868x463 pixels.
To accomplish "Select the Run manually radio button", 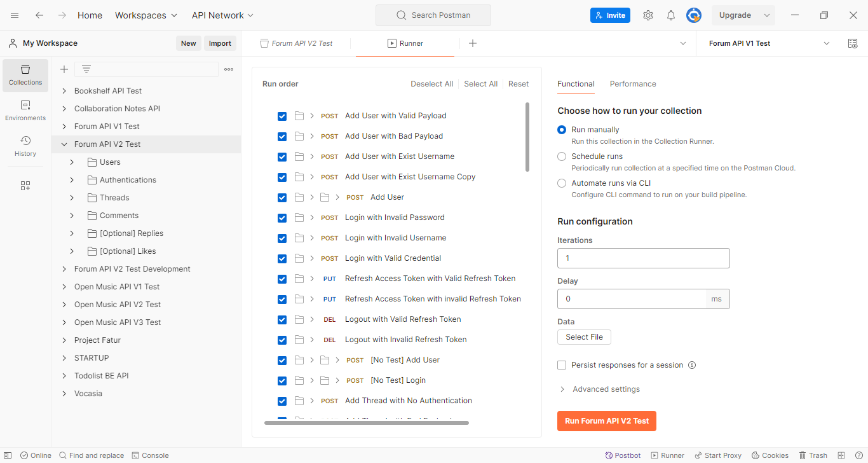I will coord(562,130).
